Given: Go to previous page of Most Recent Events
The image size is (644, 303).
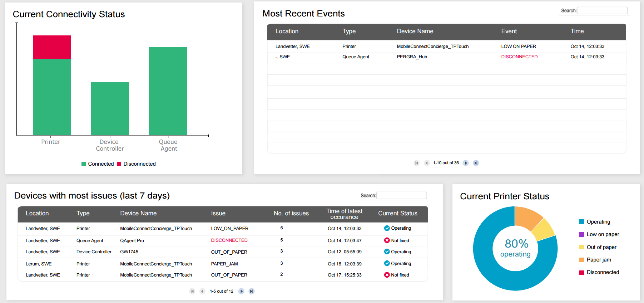Looking at the screenshot, I should (426, 163).
